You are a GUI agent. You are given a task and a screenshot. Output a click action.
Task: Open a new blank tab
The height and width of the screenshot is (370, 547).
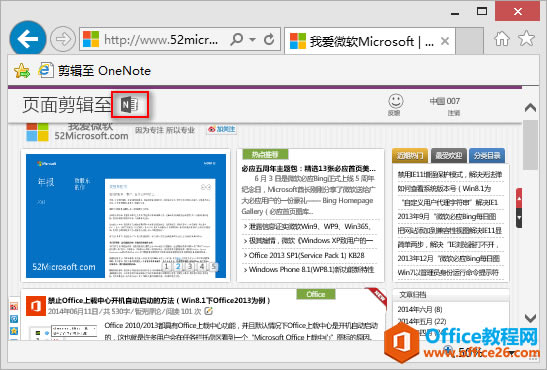[469, 41]
